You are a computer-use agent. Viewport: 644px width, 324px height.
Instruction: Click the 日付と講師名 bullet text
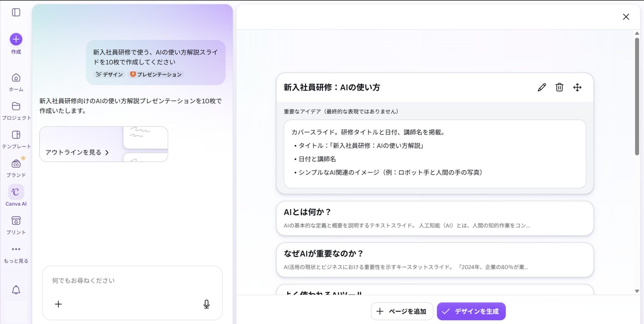[317, 159]
